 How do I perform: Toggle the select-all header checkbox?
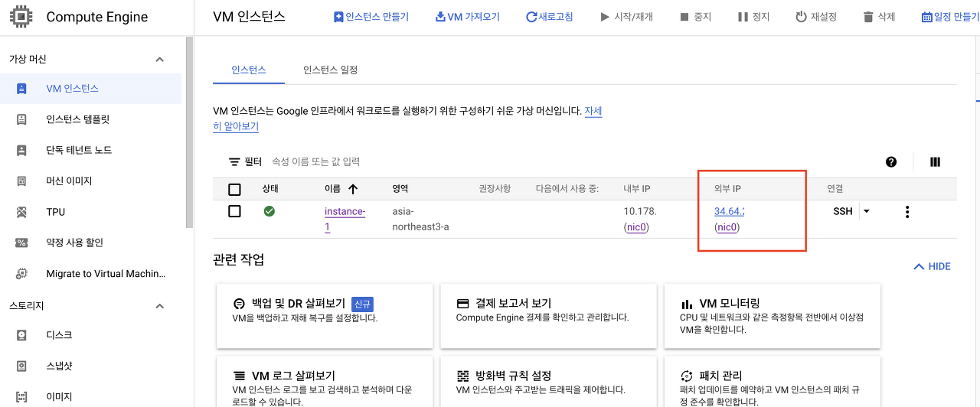click(235, 189)
